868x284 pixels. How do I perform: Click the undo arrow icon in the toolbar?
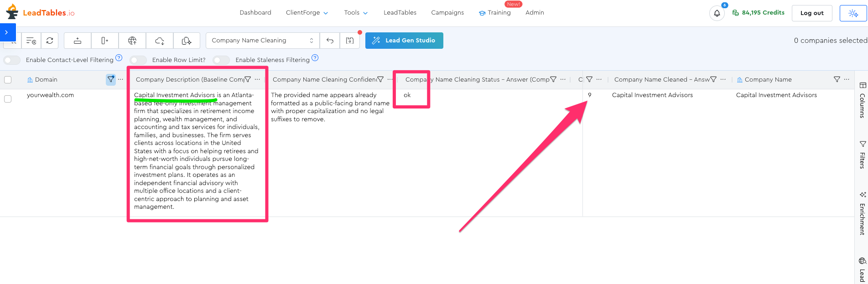(330, 41)
